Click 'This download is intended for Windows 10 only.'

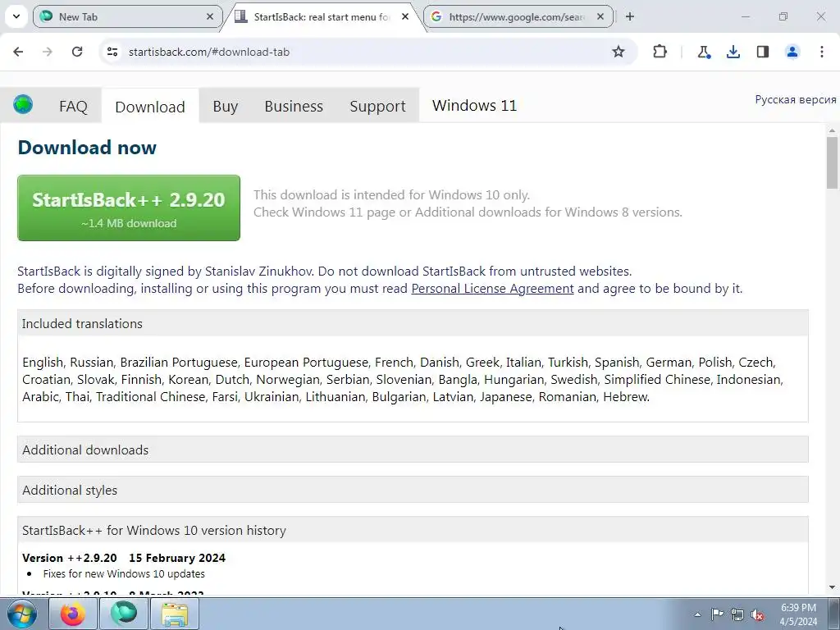click(391, 194)
